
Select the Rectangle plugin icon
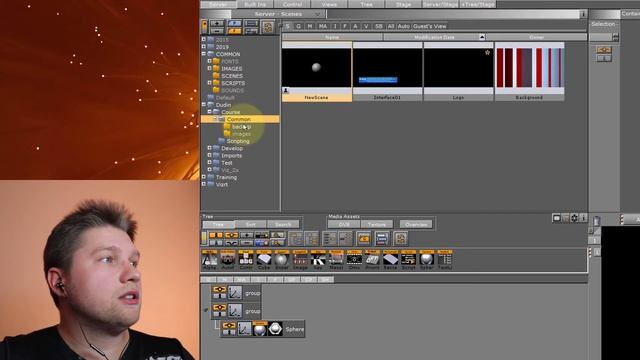point(390,260)
